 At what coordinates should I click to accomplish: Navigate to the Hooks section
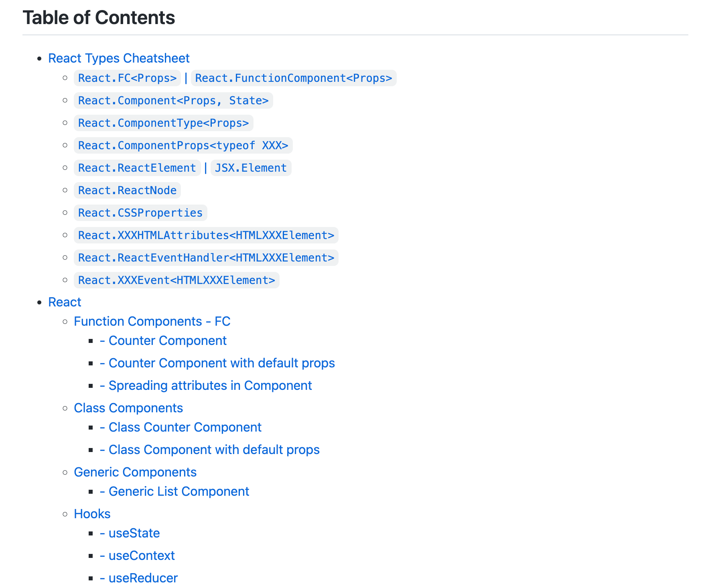(92, 514)
